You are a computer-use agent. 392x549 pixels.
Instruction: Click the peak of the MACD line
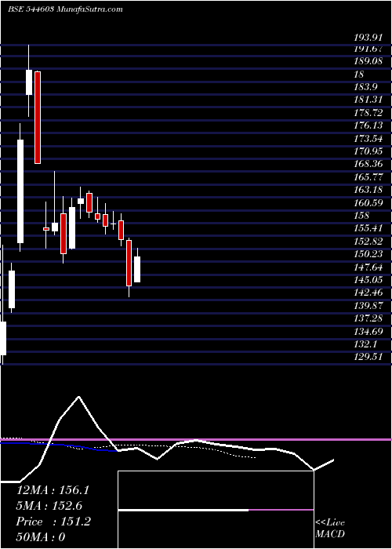click(x=78, y=397)
